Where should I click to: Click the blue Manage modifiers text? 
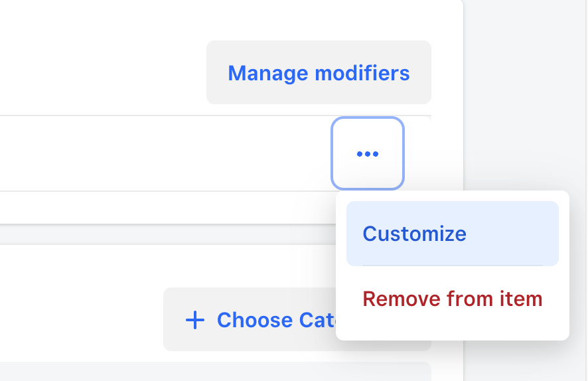(x=319, y=72)
